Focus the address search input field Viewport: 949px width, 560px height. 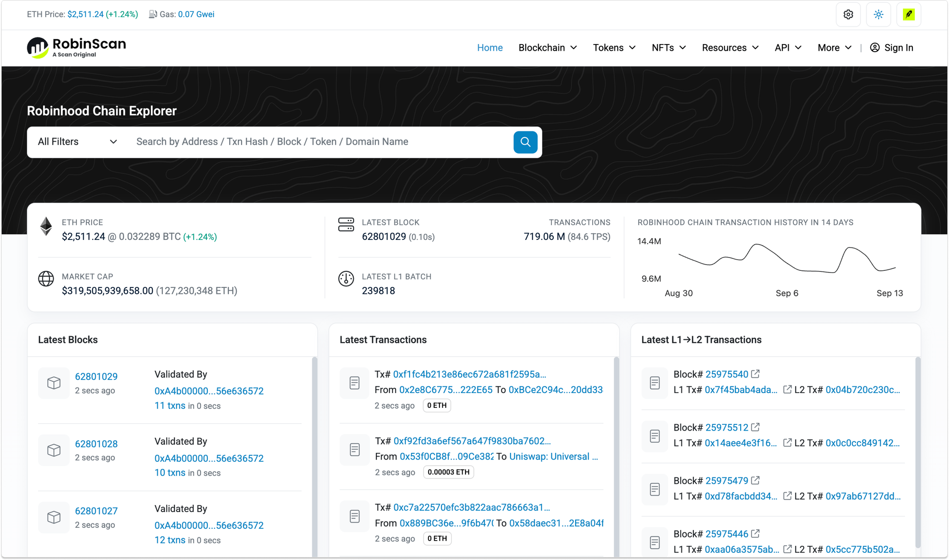[320, 142]
